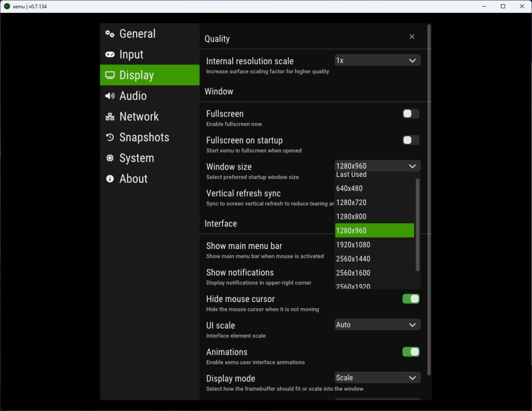Collapse the Window size dropdown
Screen dimensions: 532x411
tap(377, 166)
